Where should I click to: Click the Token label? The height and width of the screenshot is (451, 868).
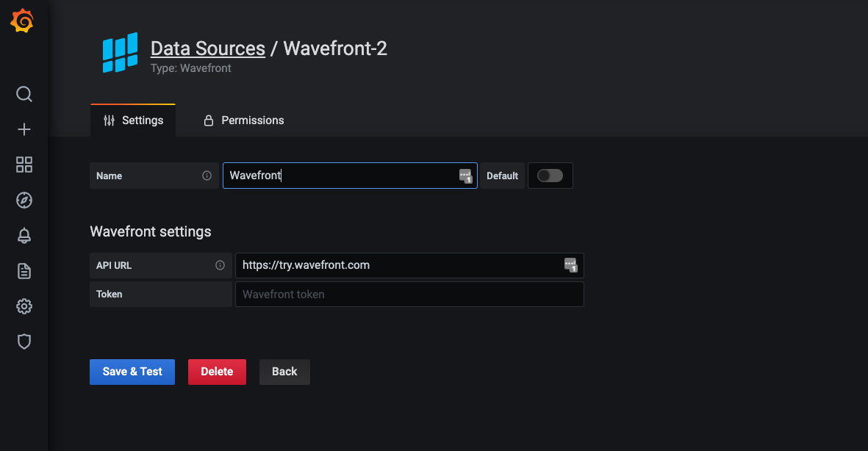click(x=109, y=295)
